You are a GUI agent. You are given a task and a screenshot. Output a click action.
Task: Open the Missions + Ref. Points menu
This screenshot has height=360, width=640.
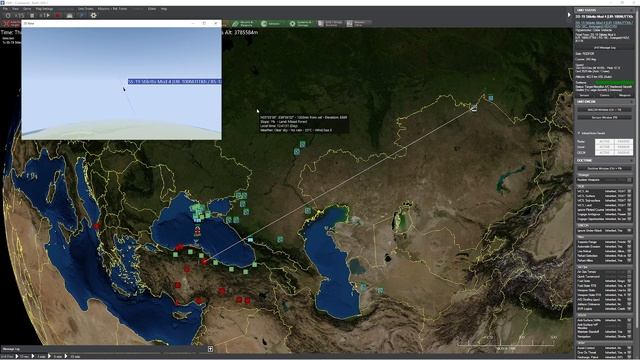pyautogui.click(x=112, y=9)
